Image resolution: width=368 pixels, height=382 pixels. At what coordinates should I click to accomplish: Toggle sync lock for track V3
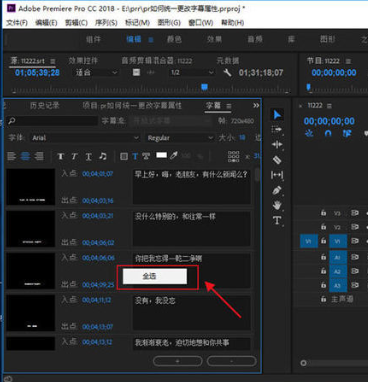(x=354, y=213)
